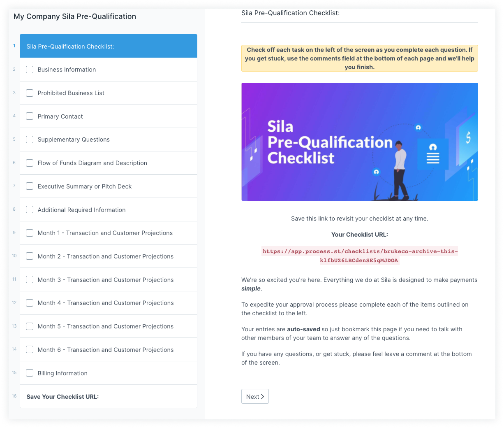
Task: Check the Month 1 projections checkbox
Action: click(x=30, y=233)
